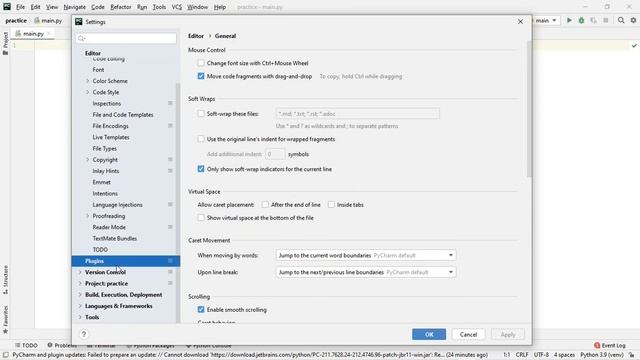This screenshot has width=640, height=360.
Task: Open IDE settings gear icon in toolbar
Action: click(633, 20)
